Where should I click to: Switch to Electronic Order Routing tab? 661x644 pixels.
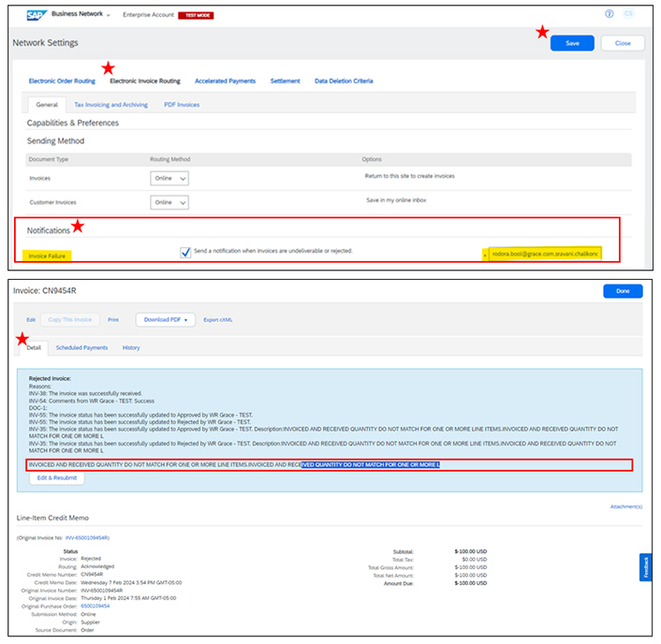(62, 80)
